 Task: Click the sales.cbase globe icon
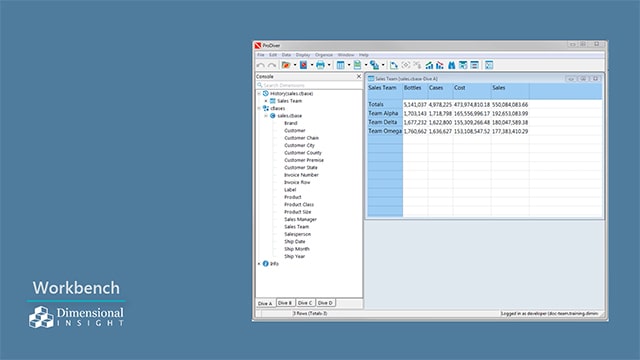pos(273,116)
